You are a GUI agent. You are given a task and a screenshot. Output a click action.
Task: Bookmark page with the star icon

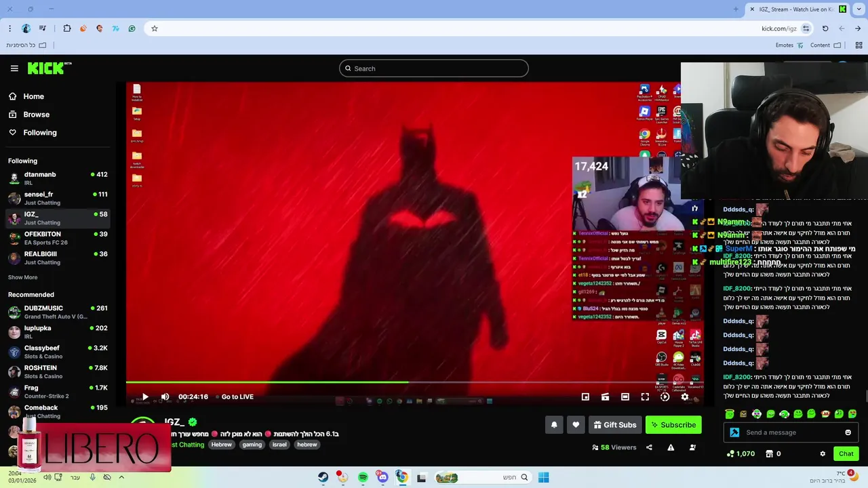pos(155,28)
